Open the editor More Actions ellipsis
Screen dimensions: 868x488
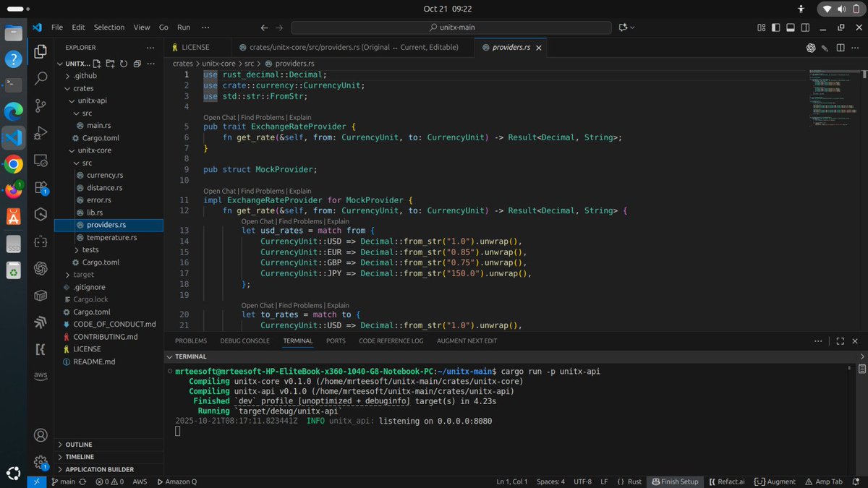point(854,48)
